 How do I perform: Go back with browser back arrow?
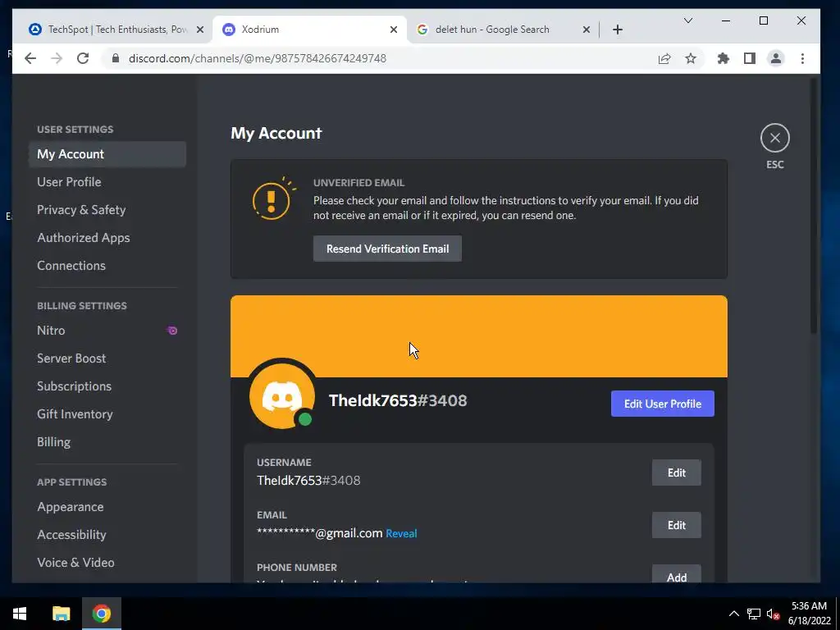pyautogui.click(x=30, y=58)
